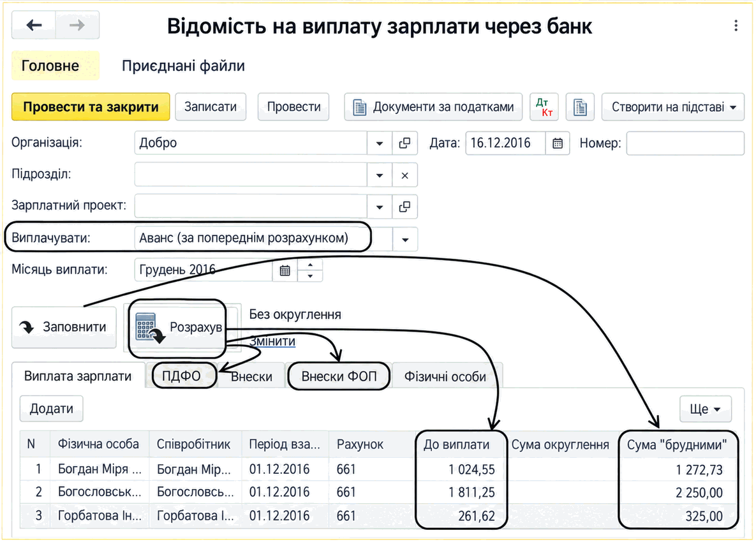Open the Ще menu

click(x=706, y=409)
